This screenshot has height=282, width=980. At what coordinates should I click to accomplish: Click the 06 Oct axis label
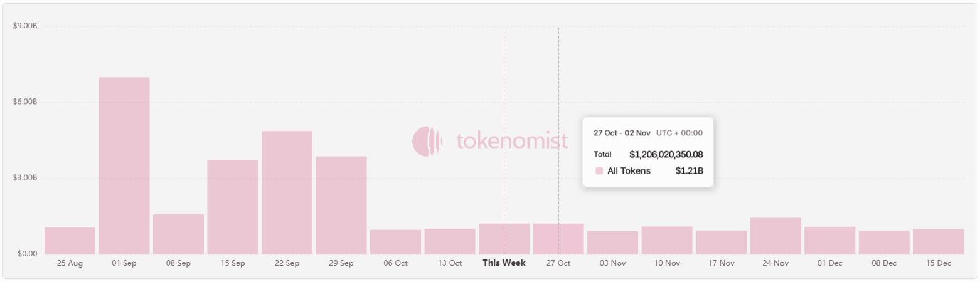coord(395,263)
